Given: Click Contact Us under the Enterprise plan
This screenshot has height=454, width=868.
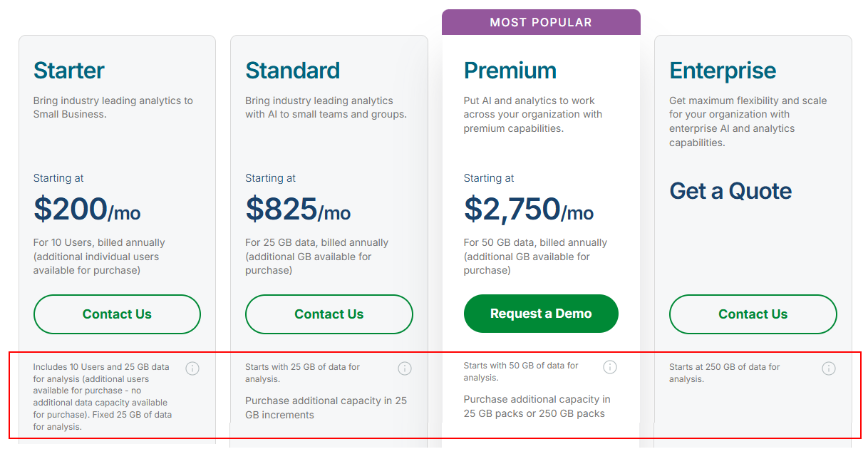Looking at the screenshot, I should click(x=753, y=314).
